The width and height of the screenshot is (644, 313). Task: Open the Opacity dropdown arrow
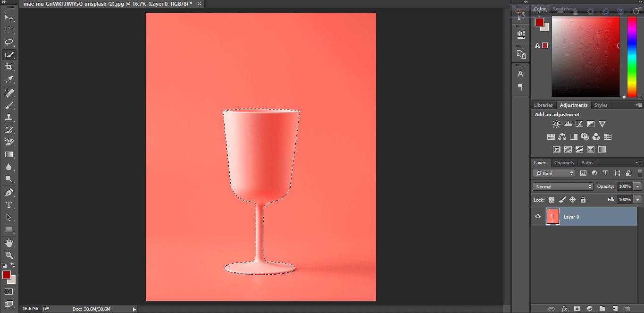coord(637,186)
